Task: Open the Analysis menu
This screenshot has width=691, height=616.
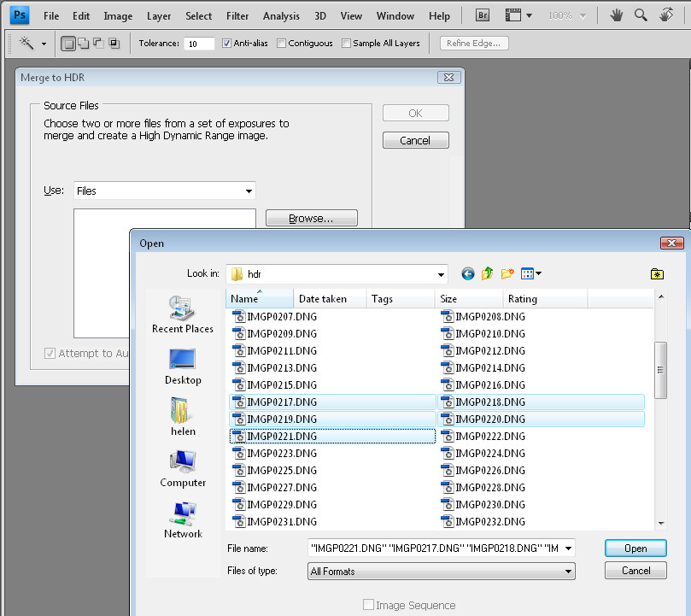Action: [x=281, y=16]
